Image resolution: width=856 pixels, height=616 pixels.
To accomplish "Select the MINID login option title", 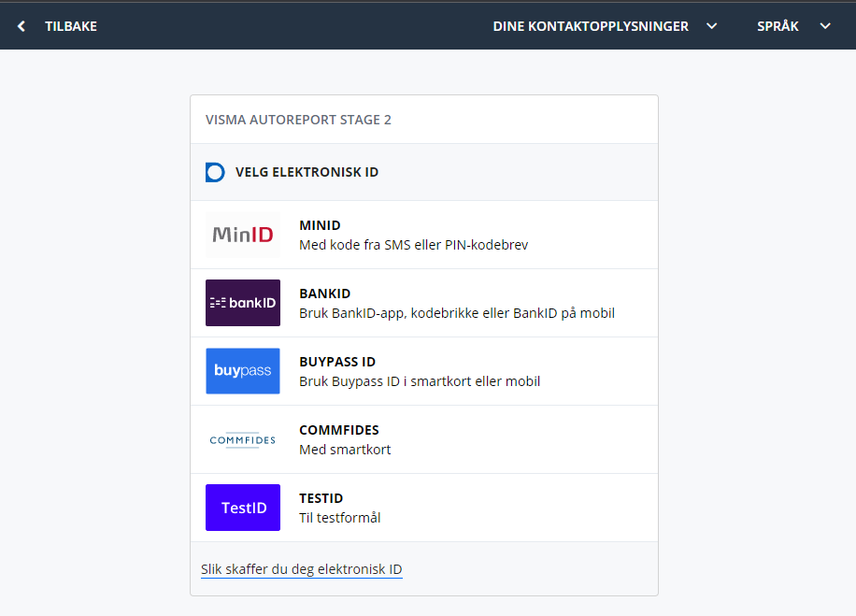I will [x=320, y=225].
